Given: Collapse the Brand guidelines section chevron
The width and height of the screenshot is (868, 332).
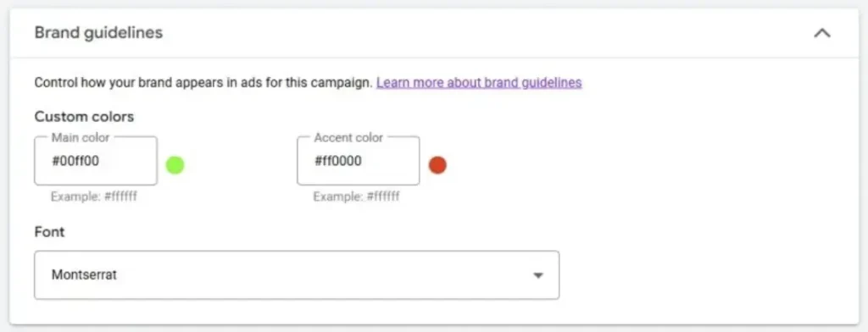Looking at the screenshot, I should click(x=822, y=33).
